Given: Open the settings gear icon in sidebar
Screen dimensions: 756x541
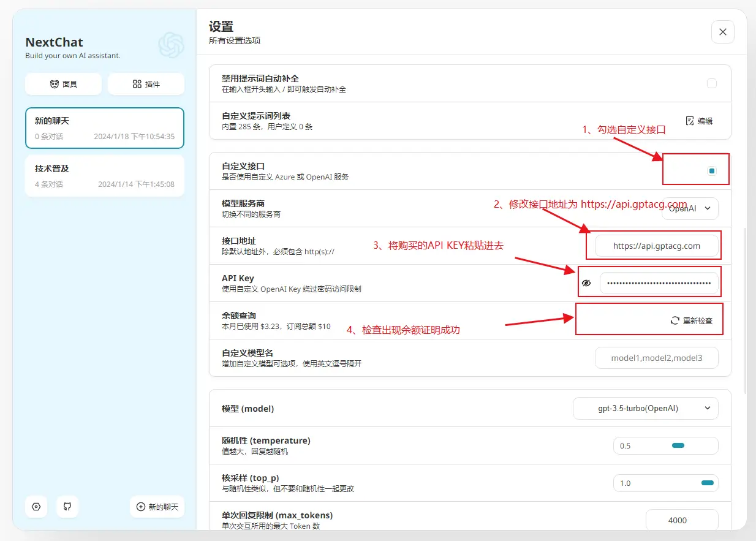Looking at the screenshot, I should (36, 507).
